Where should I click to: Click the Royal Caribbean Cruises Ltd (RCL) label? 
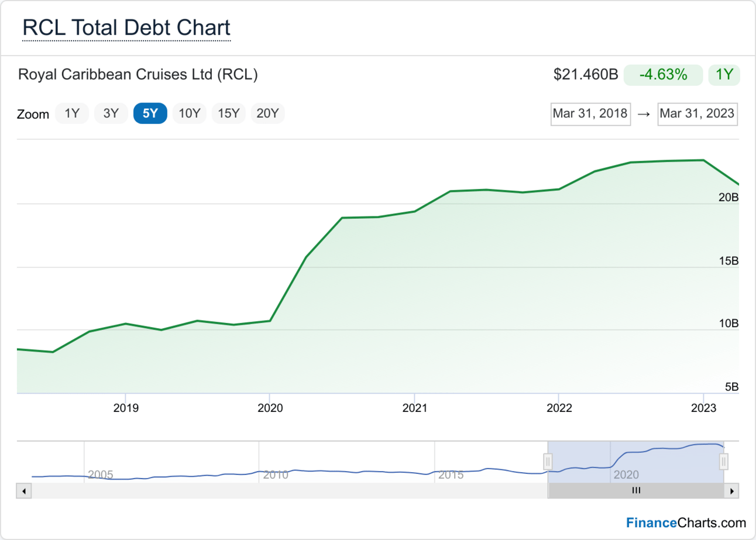[138, 75]
